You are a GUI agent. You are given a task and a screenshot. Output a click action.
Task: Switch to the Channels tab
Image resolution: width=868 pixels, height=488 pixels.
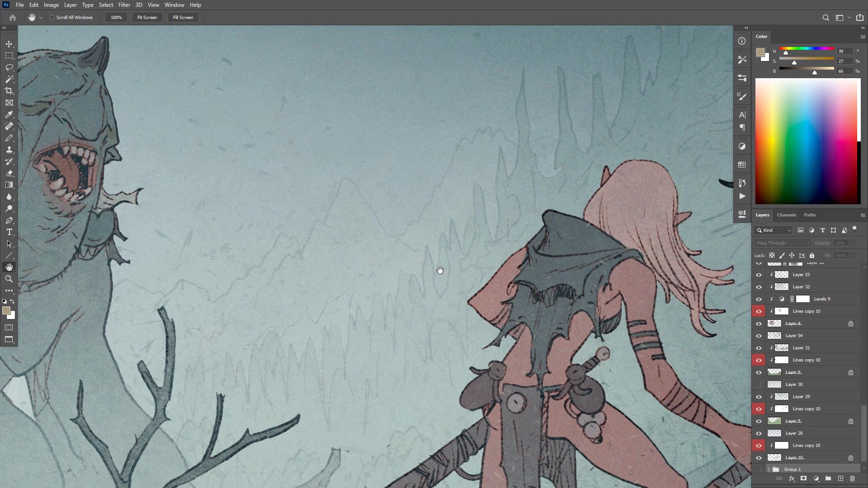(x=787, y=215)
